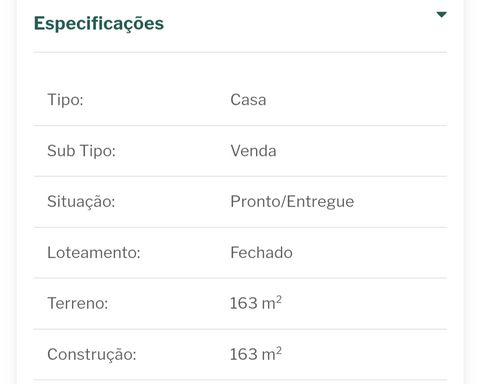
Task: Click the Sub Tipo row
Action: [x=240, y=151]
